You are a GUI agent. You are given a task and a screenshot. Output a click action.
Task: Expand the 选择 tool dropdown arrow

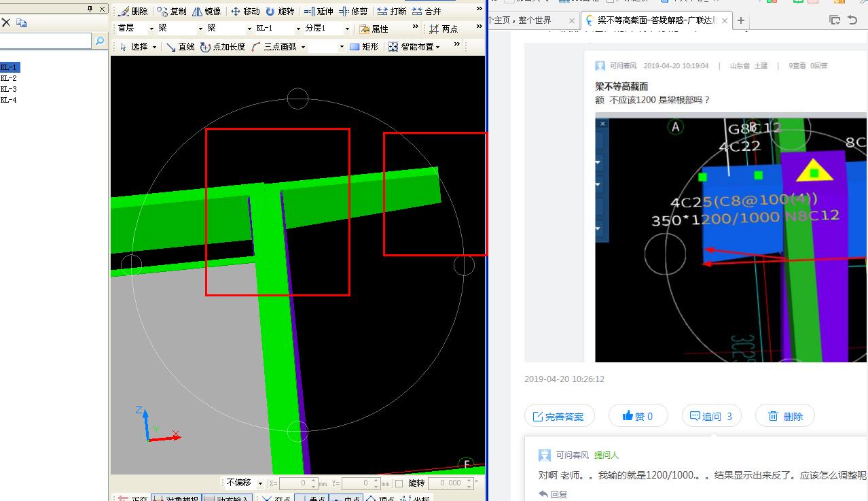tap(154, 47)
